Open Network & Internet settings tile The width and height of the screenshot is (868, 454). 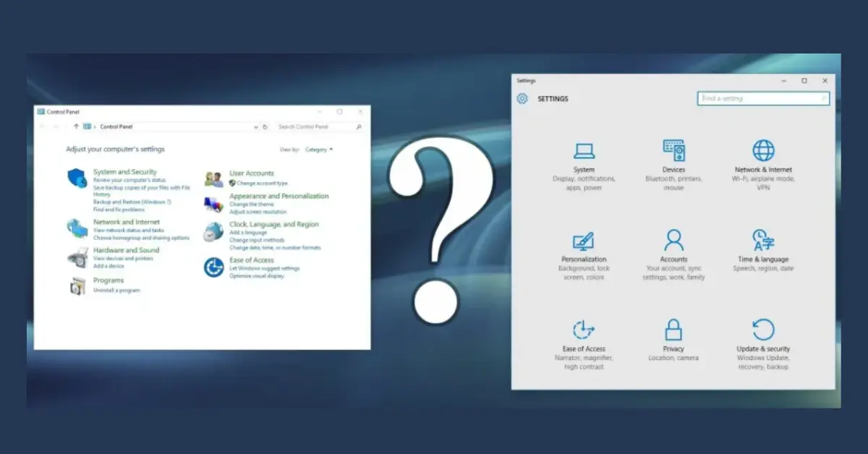(763, 166)
